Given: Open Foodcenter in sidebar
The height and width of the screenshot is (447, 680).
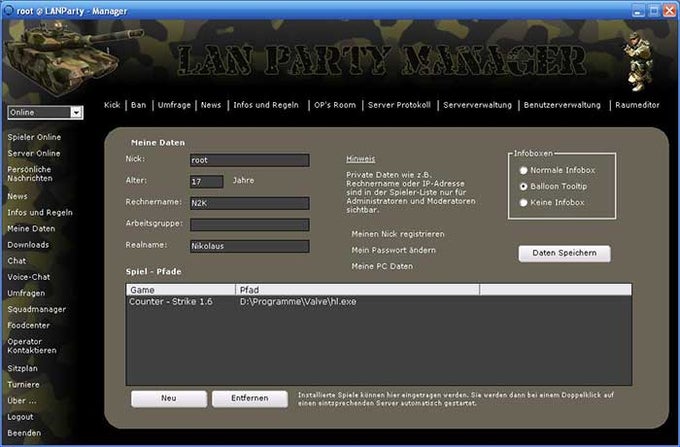Looking at the screenshot, I should click(x=29, y=326).
